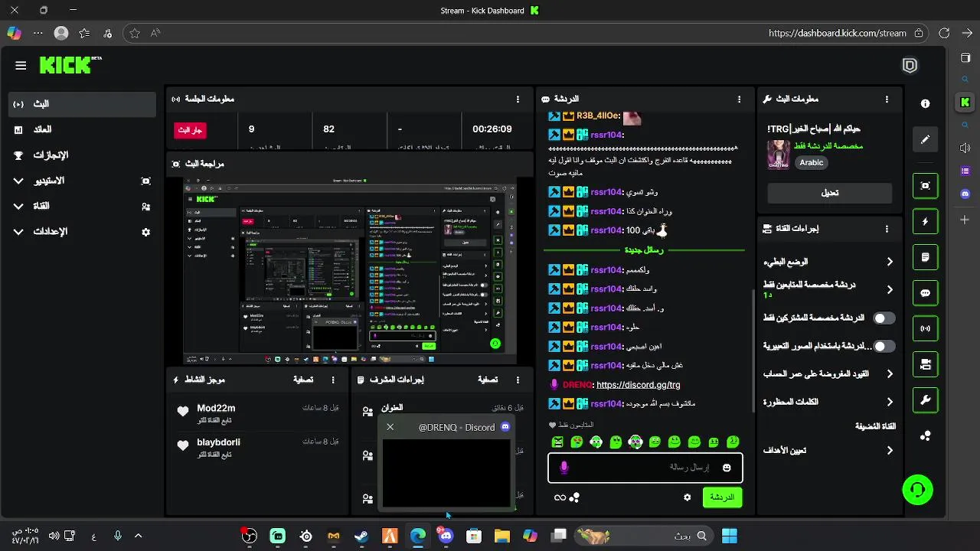Click blaybdorli in activity feed

[x=218, y=442]
